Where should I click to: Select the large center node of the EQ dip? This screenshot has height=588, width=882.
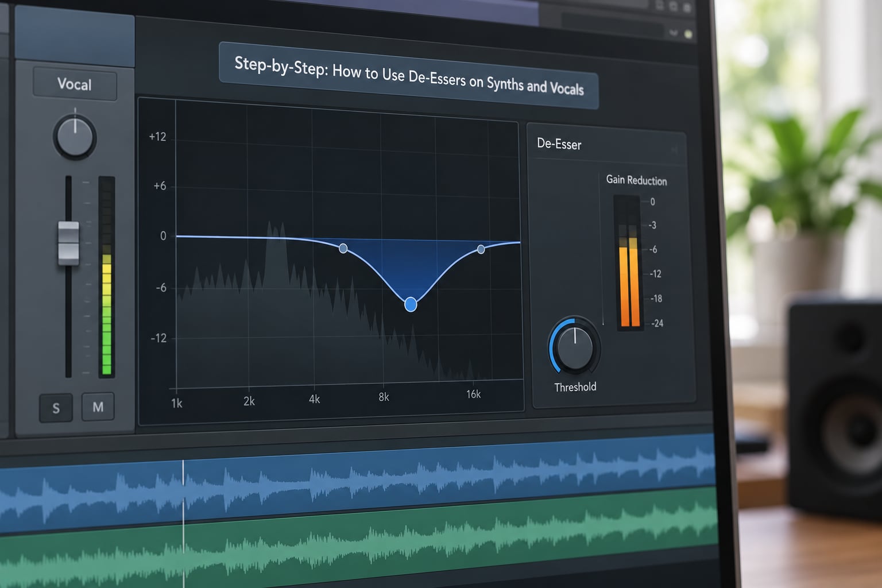coord(411,304)
